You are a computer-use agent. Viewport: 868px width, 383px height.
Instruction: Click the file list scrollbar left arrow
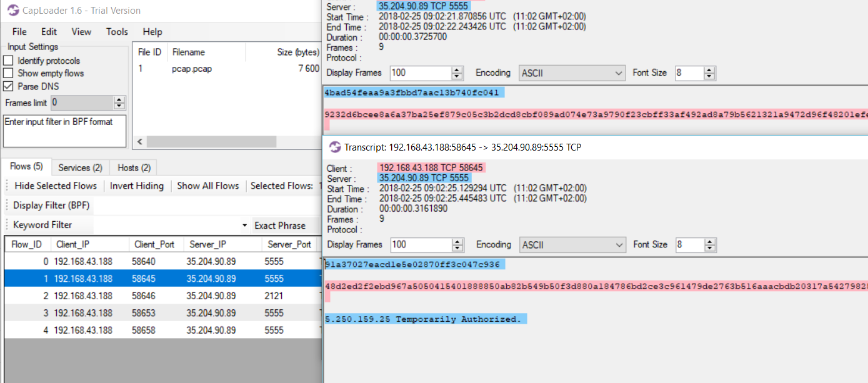click(x=140, y=142)
